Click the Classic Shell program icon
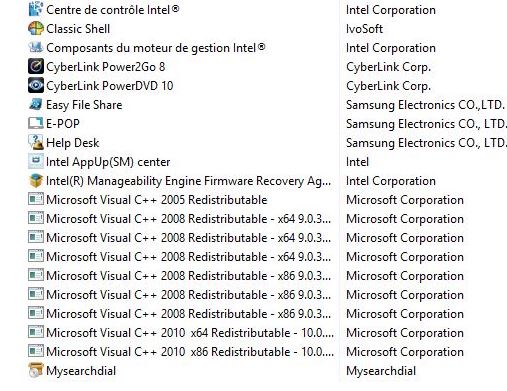The image size is (507, 391). [x=36, y=29]
